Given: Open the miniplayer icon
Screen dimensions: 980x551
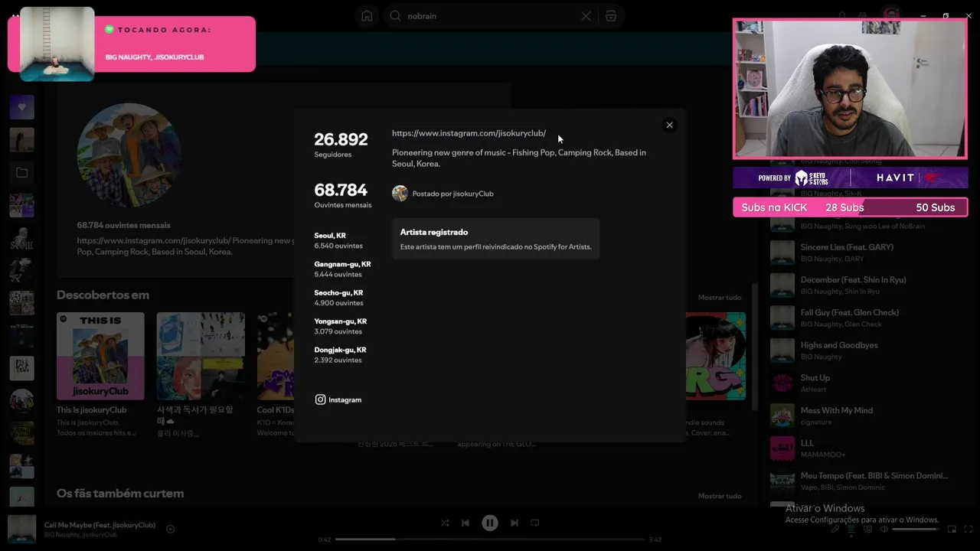Looking at the screenshot, I should click(x=952, y=529).
